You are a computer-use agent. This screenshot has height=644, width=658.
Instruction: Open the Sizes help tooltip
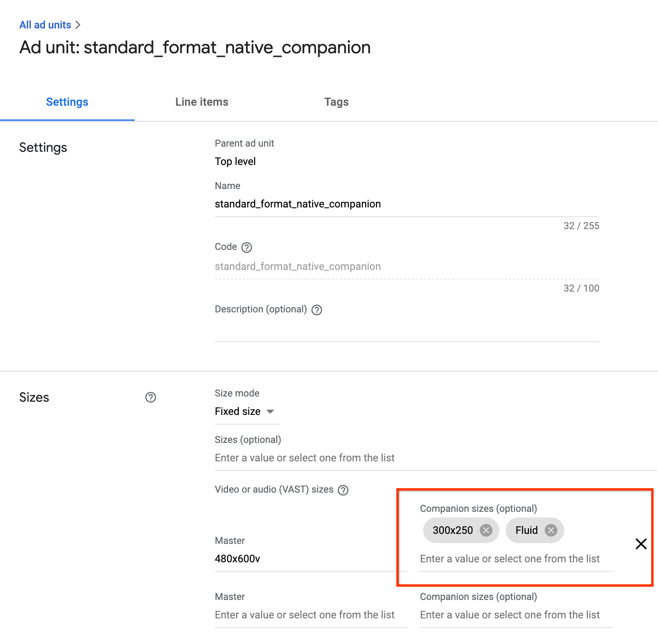tap(150, 397)
